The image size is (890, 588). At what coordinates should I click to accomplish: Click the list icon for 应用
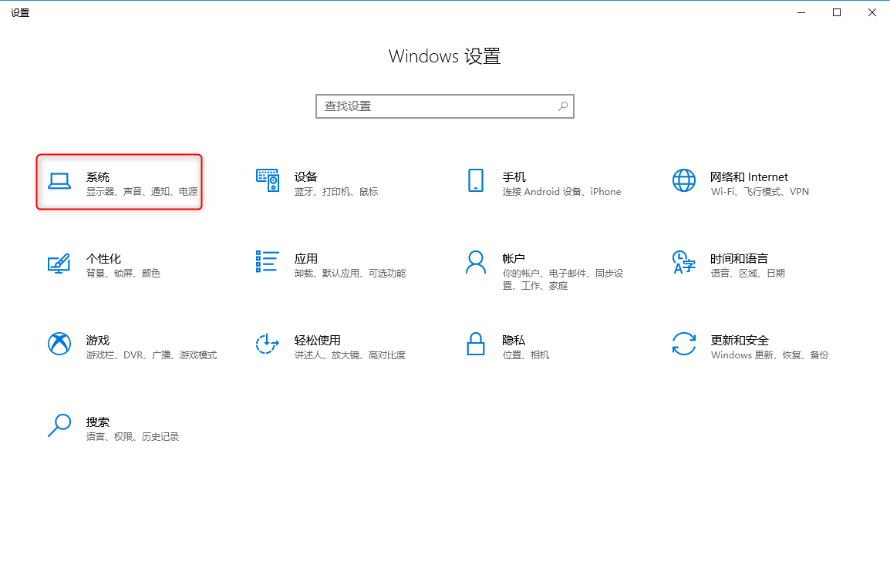(268, 261)
